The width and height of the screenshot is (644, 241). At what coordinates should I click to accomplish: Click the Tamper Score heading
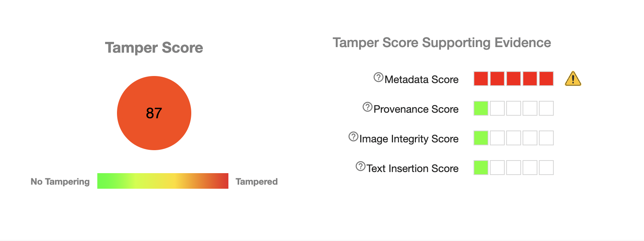[154, 48]
